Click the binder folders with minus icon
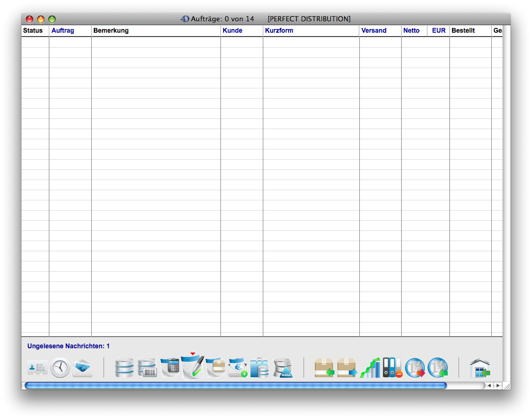Viewport: 532px width, 419px height. [x=393, y=368]
